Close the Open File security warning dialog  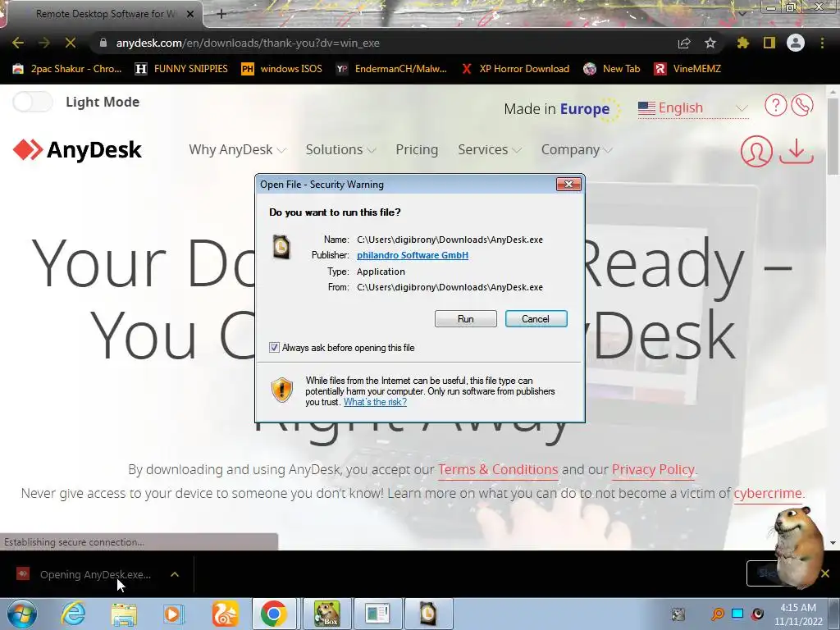568,185
